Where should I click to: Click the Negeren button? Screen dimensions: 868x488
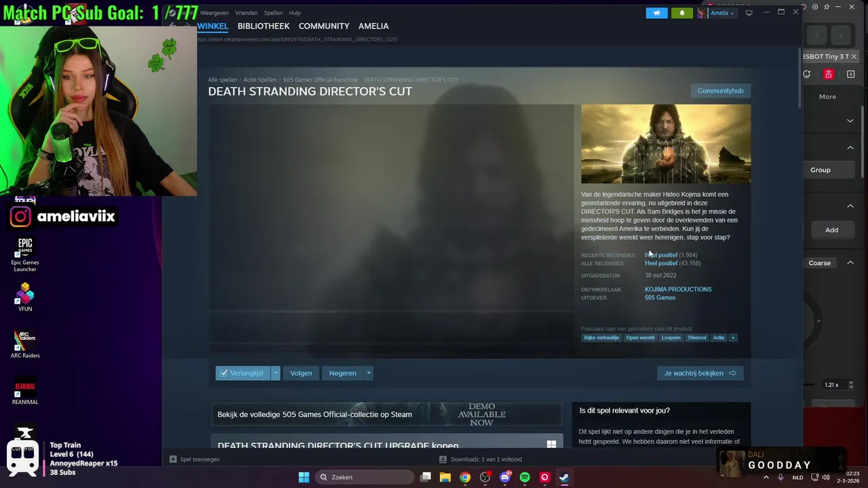(342, 373)
